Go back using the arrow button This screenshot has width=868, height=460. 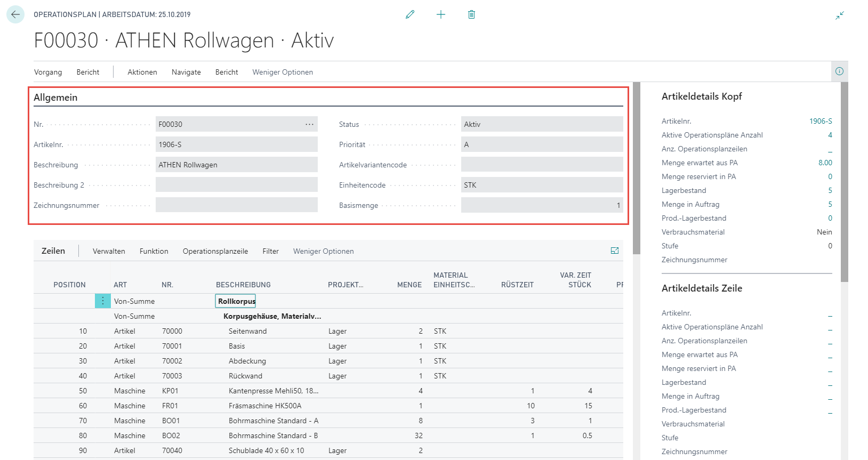pyautogui.click(x=15, y=14)
